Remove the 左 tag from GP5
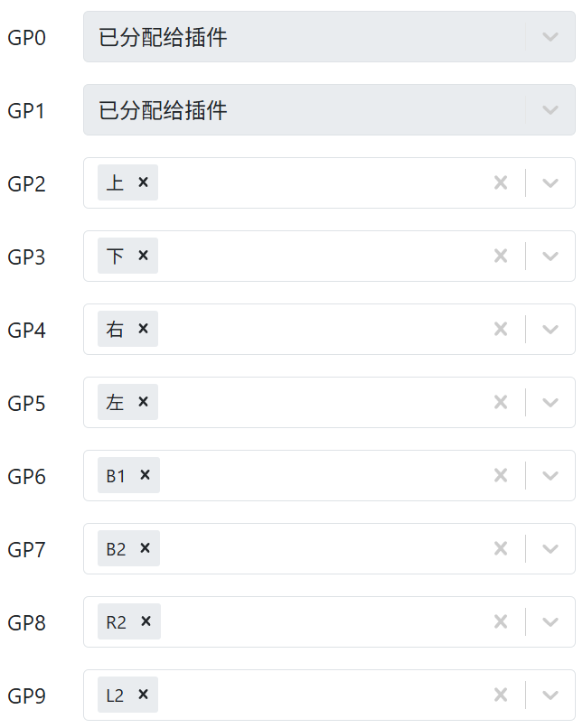The image size is (583, 728). (x=143, y=402)
